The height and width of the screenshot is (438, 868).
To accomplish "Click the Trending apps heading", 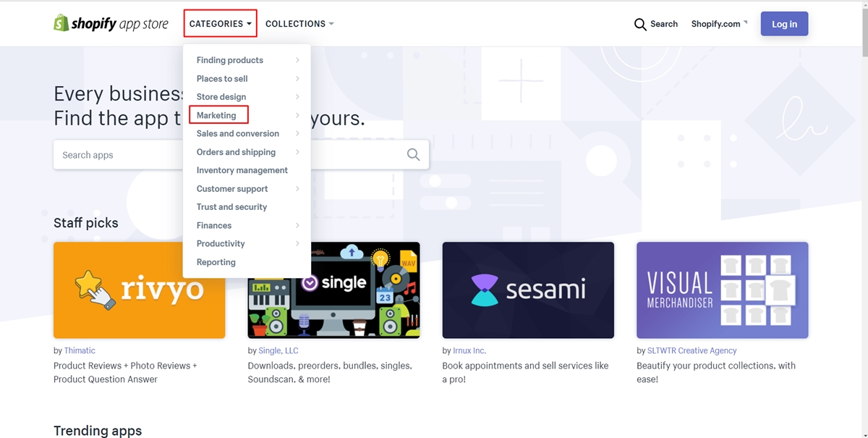I will coord(98,431).
